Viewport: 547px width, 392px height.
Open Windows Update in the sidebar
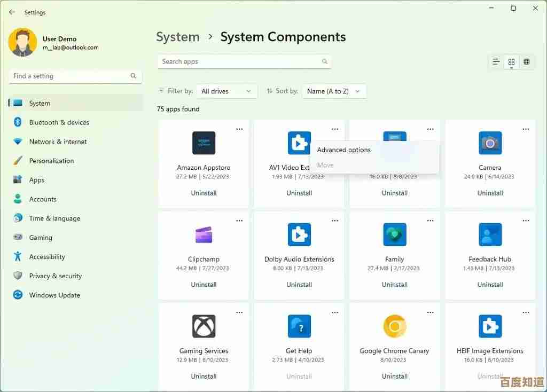tap(54, 295)
